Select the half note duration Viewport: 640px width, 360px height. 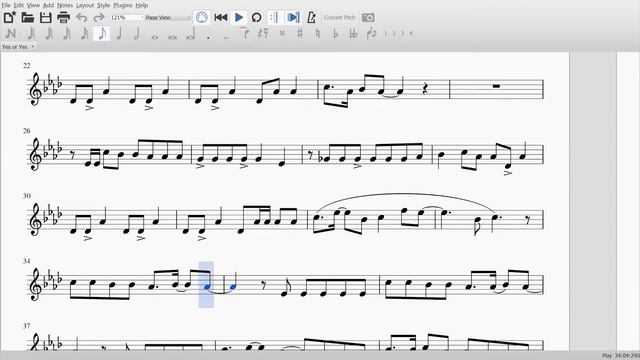[x=137, y=33]
